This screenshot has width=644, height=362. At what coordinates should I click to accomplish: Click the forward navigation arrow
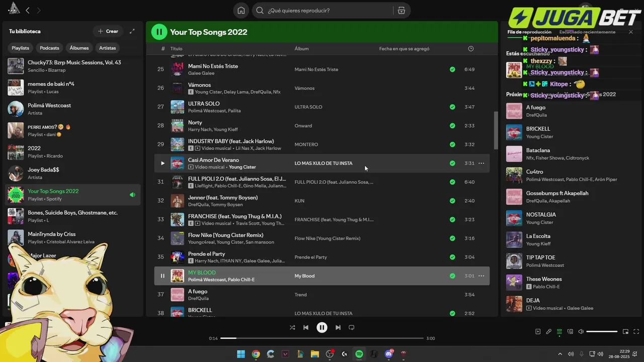(x=39, y=10)
